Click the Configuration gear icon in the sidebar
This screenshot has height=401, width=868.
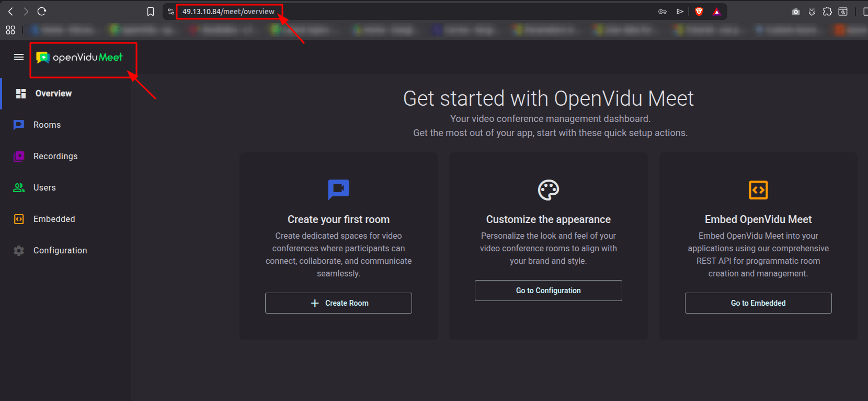19,251
